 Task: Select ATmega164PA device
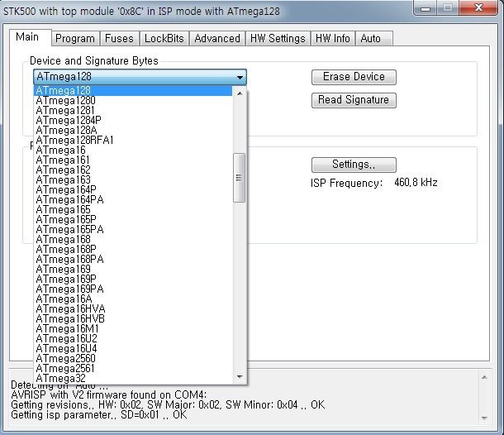(x=133, y=200)
